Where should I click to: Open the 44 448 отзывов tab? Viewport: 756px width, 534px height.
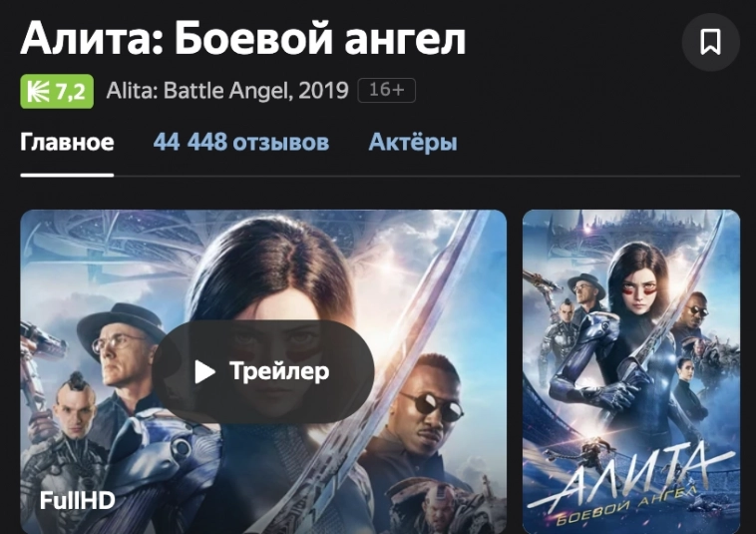[x=241, y=143]
